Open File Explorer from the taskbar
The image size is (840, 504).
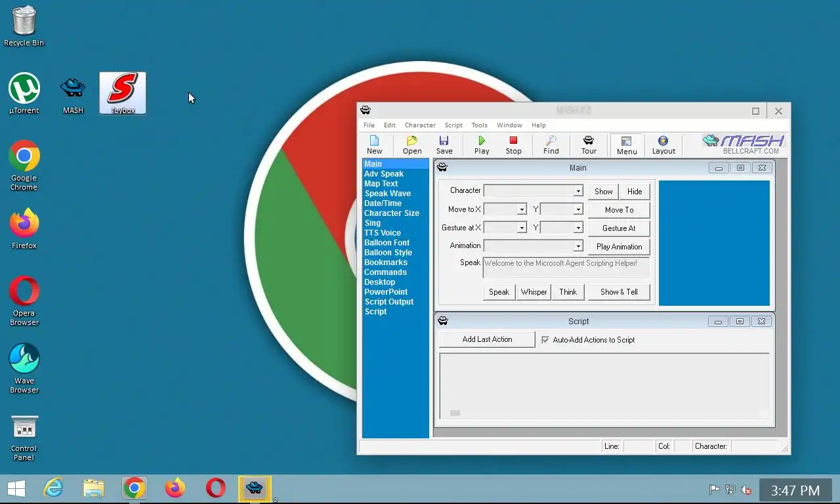coord(94,488)
